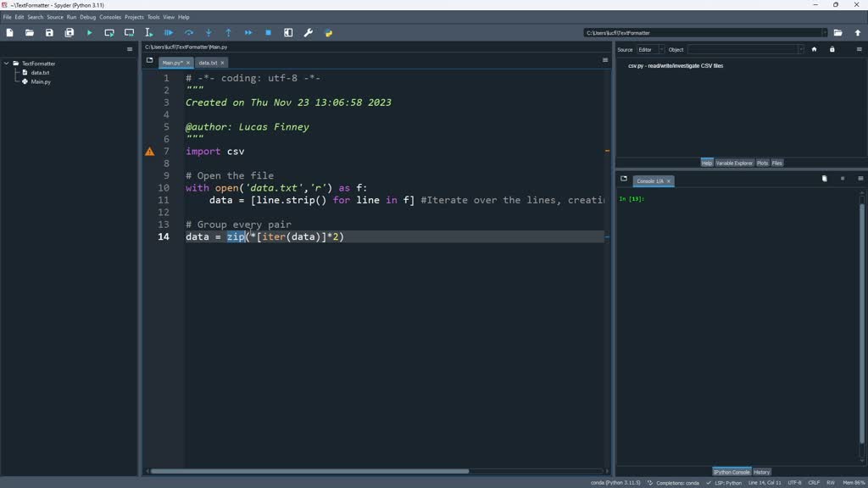This screenshot has width=868, height=488.
Task: Select the PYTHONPATH manager icon
Action: [x=329, y=32]
